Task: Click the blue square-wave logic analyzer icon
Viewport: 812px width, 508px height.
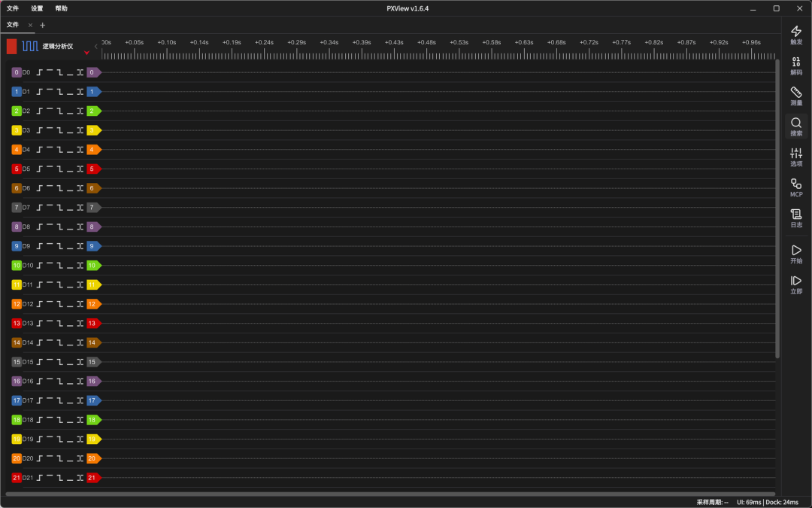Action: pyautogui.click(x=30, y=46)
